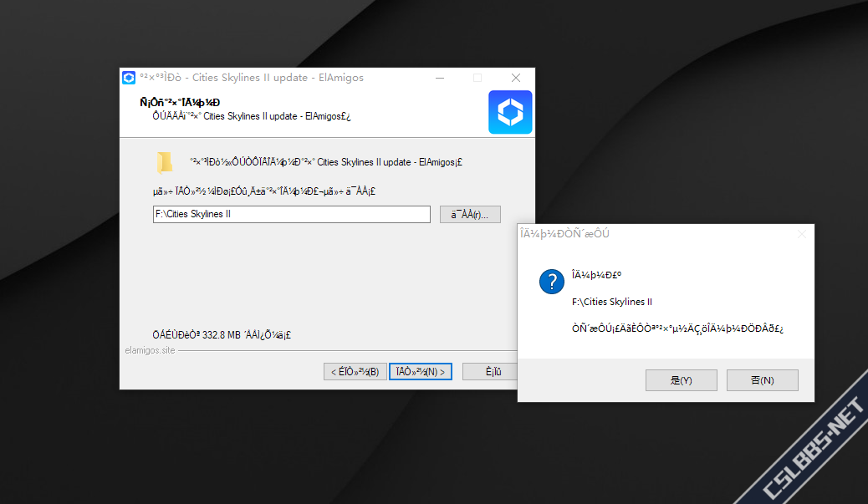Close the folder confirmation dialog

pos(801,235)
